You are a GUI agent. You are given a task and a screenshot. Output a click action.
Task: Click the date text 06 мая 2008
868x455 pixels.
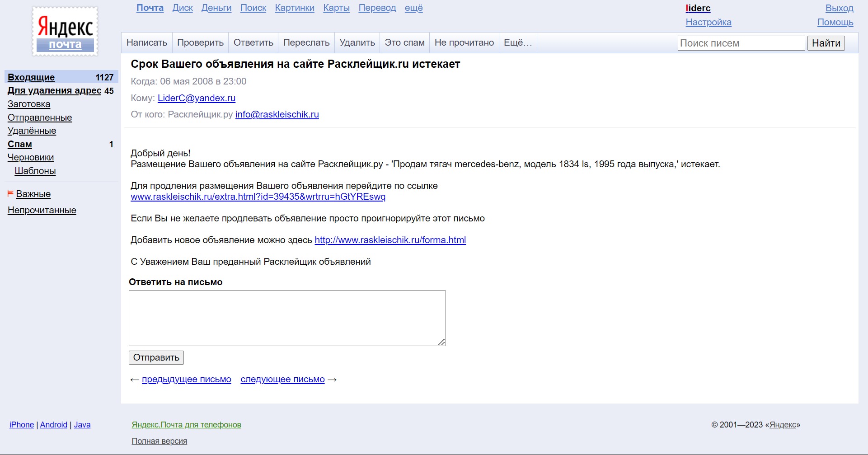[x=187, y=81]
